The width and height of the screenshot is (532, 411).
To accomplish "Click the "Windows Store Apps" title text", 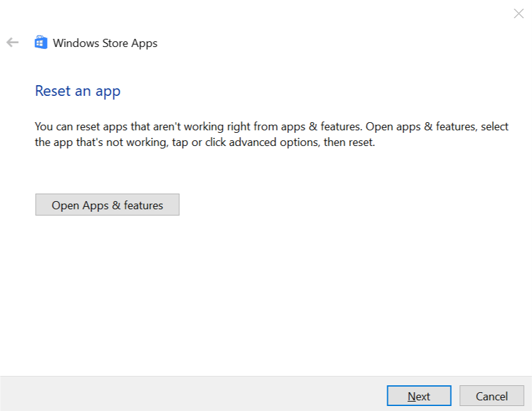I will 105,43.
